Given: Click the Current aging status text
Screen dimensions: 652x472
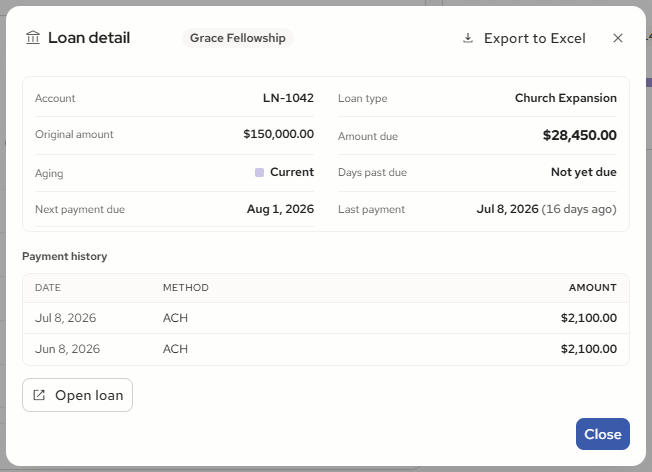Looking at the screenshot, I should [292, 172].
